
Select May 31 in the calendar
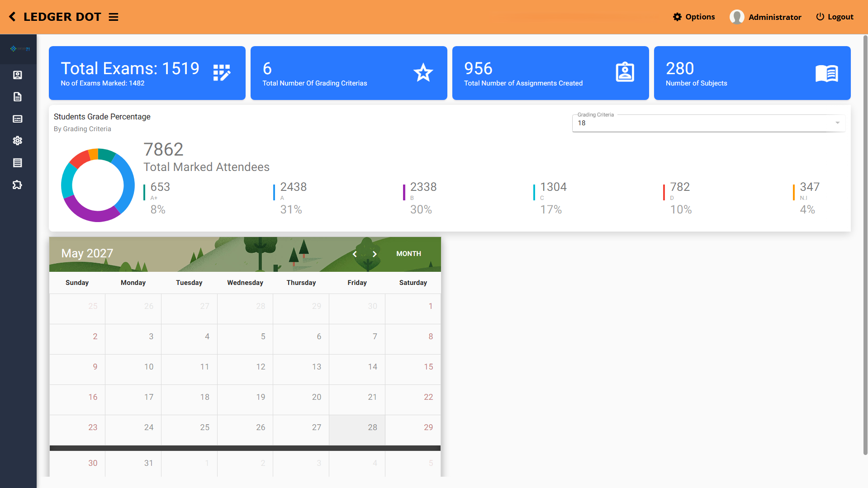tap(133, 464)
